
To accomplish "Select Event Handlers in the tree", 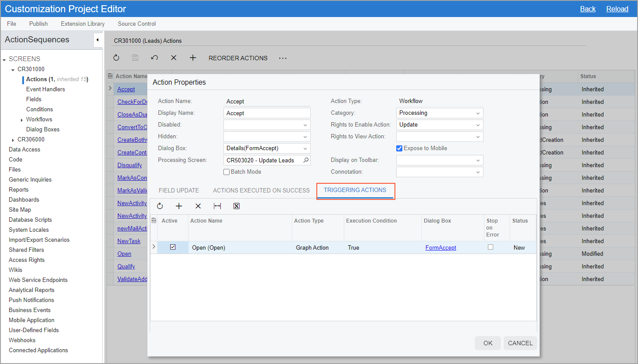I will click(x=45, y=89).
